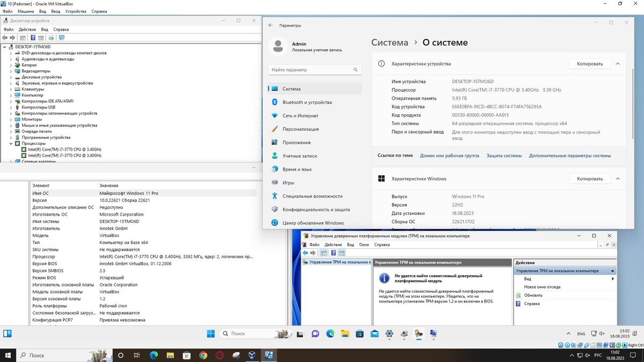The height and width of the screenshot is (362, 644).
Task: Open Персонализация settings page
Action: pos(315,129)
